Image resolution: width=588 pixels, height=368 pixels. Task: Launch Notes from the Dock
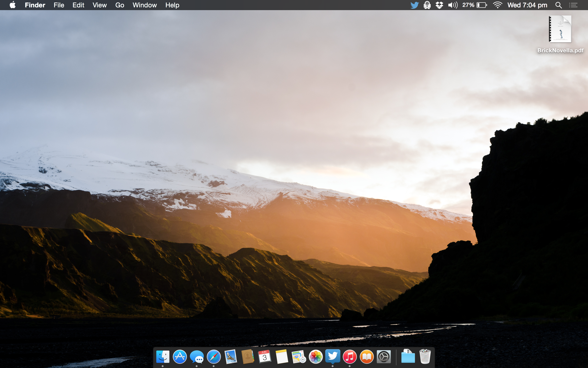282,357
